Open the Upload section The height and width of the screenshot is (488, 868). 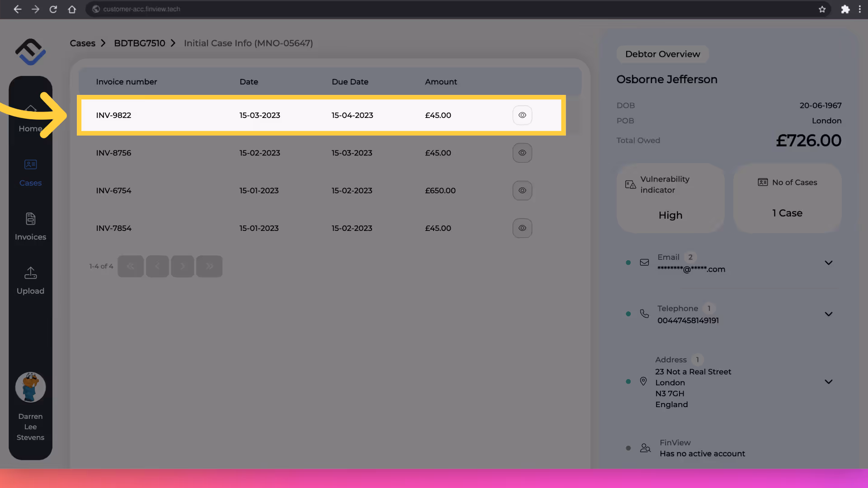pos(30,281)
